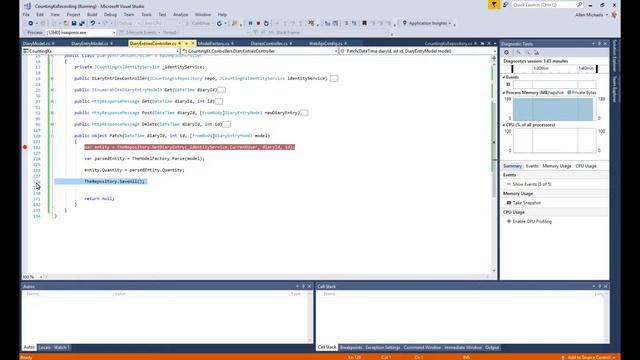Click the Visual Studio logo icon
The image size is (640, 360).
point(27,6)
